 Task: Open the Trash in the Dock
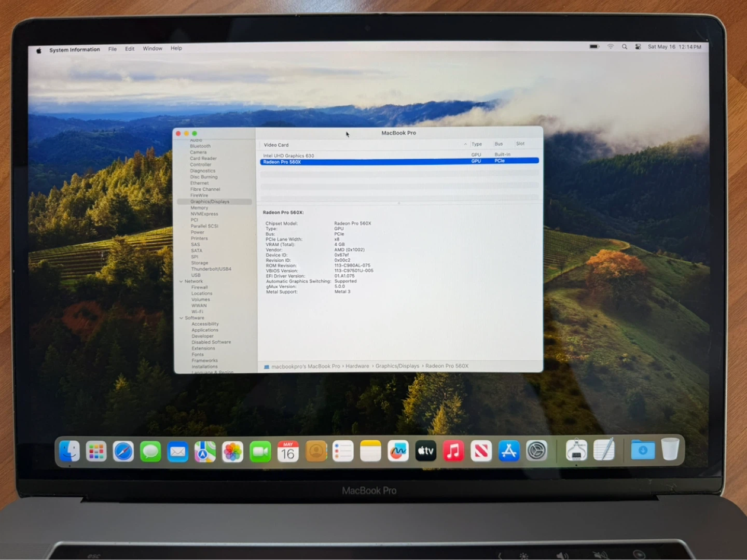(x=670, y=450)
